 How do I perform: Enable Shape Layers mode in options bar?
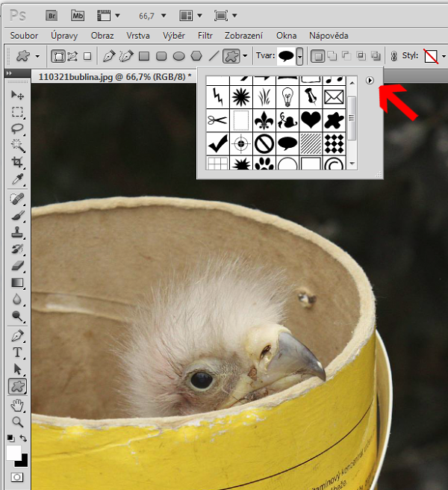[x=58, y=55]
